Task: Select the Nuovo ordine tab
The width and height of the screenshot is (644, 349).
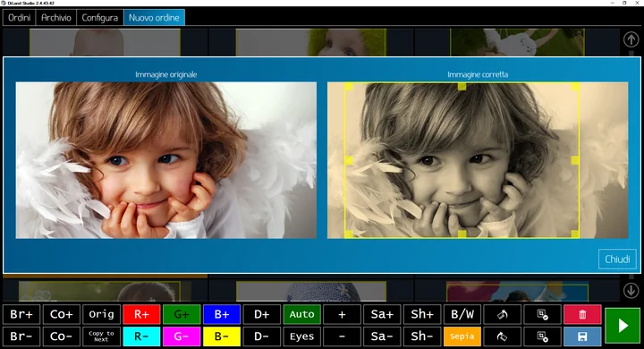Action: coord(154,18)
